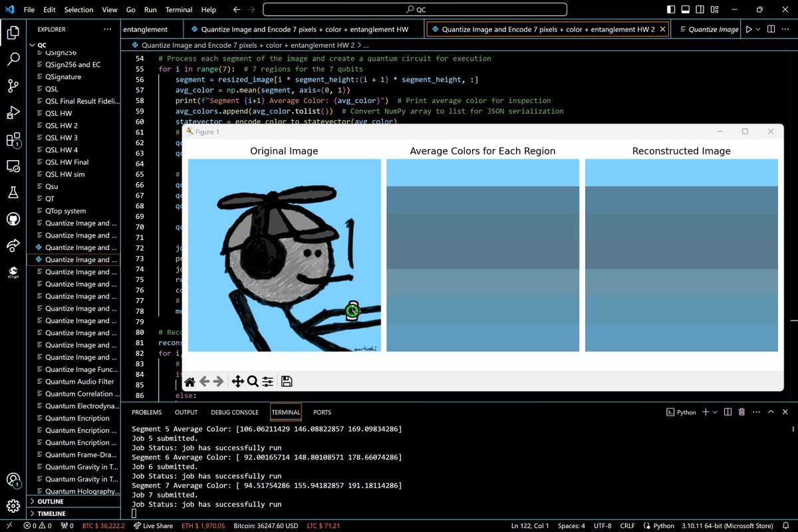Click the Save figure disk icon
The width and height of the screenshot is (798, 532).
click(x=287, y=381)
